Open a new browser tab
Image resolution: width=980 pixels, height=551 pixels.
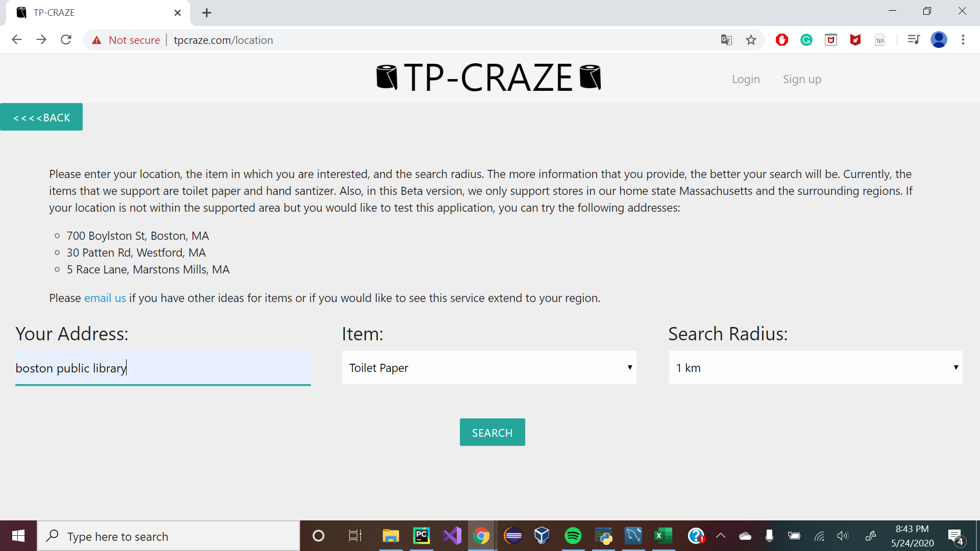click(207, 13)
